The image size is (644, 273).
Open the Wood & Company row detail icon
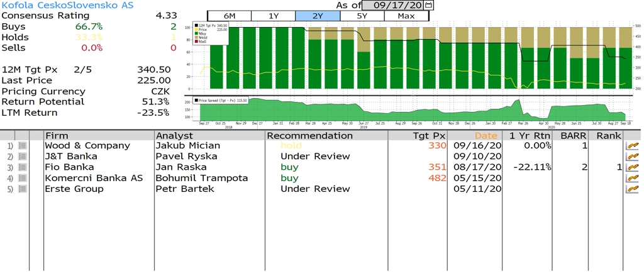(23, 146)
